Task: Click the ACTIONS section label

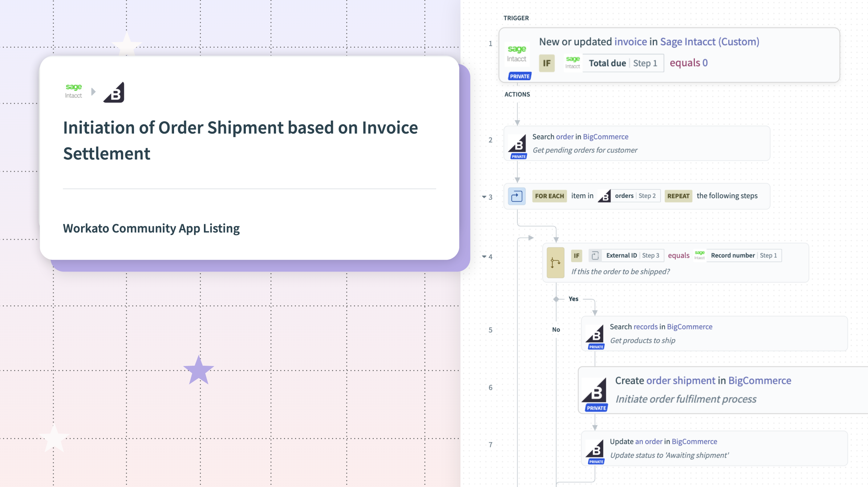Action: tap(517, 95)
